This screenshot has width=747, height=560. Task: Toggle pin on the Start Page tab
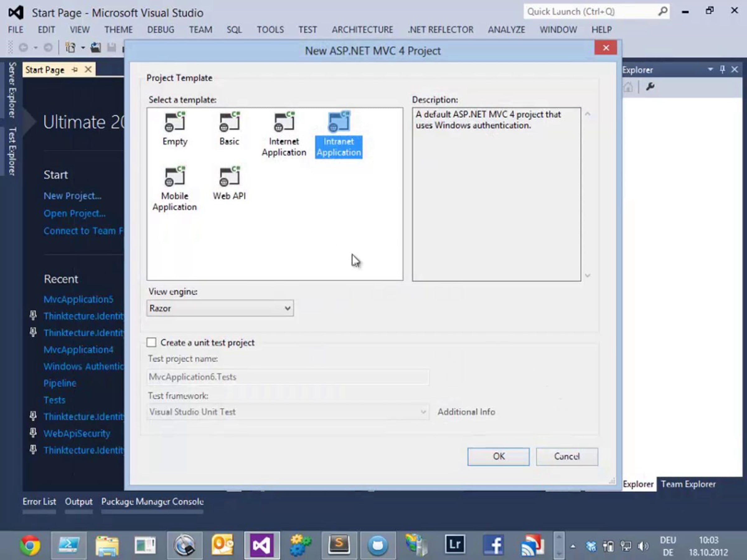(x=75, y=70)
